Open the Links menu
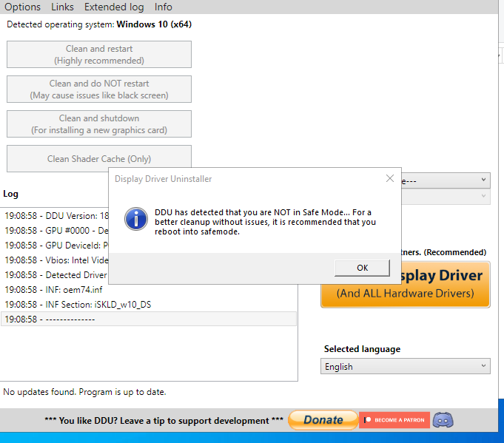The height and width of the screenshot is (443, 504). [62, 7]
